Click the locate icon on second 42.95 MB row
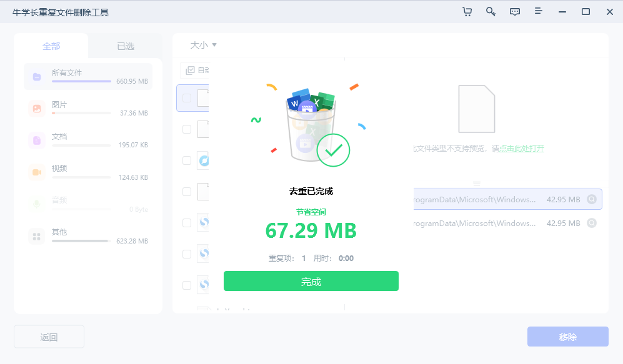The width and height of the screenshot is (623, 364). pyautogui.click(x=592, y=223)
